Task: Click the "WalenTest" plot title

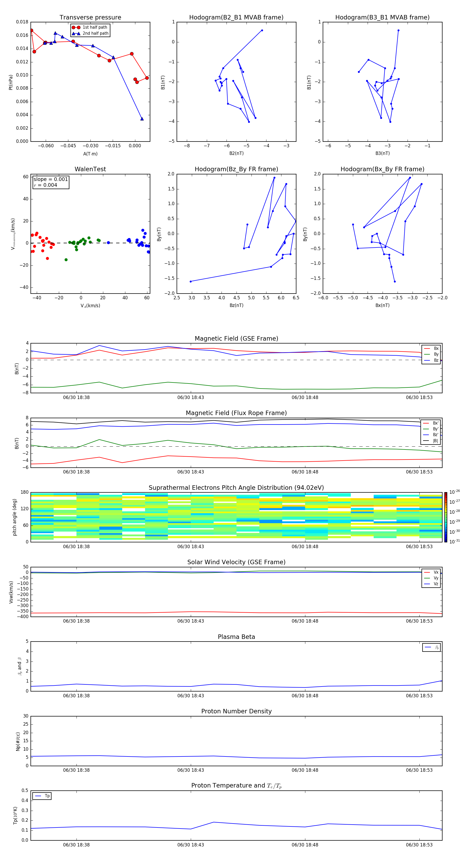Action: tap(90, 169)
